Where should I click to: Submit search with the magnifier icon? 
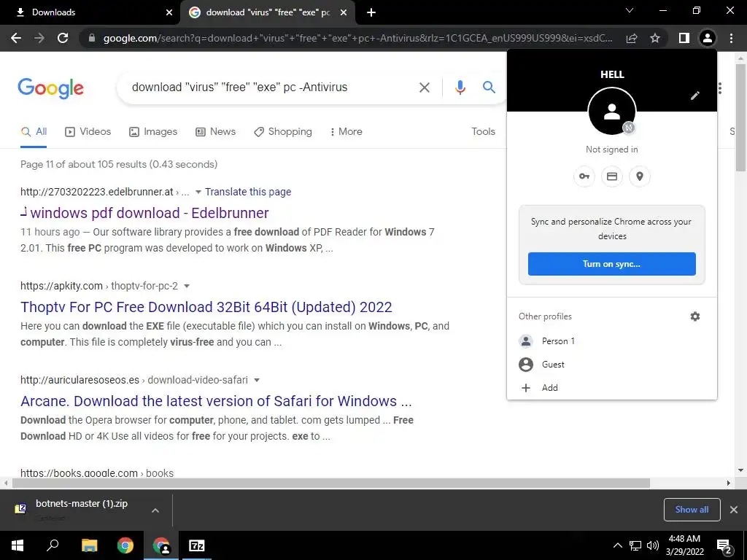point(489,87)
